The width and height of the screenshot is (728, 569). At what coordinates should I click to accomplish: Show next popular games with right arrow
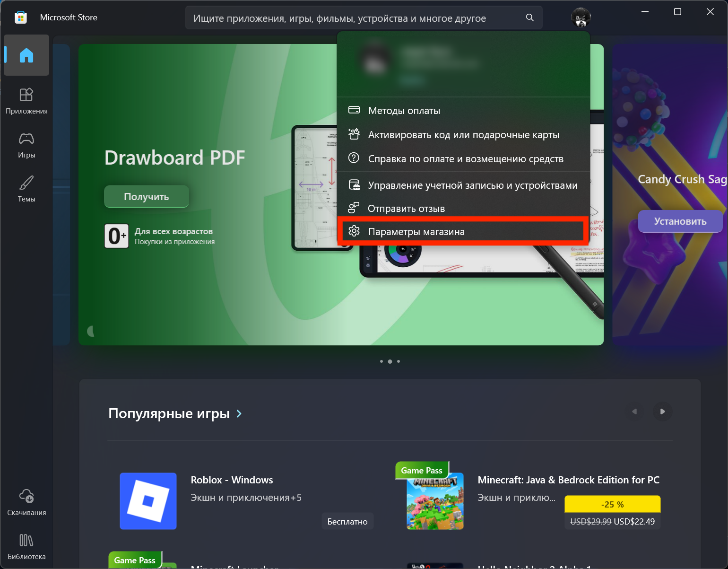click(663, 411)
